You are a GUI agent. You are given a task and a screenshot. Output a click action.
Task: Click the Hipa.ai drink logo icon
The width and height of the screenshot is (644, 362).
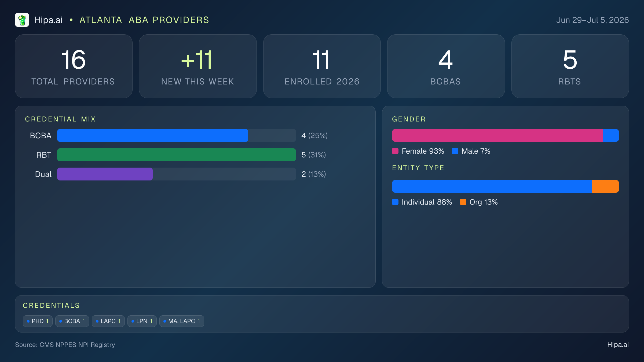(x=22, y=20)
